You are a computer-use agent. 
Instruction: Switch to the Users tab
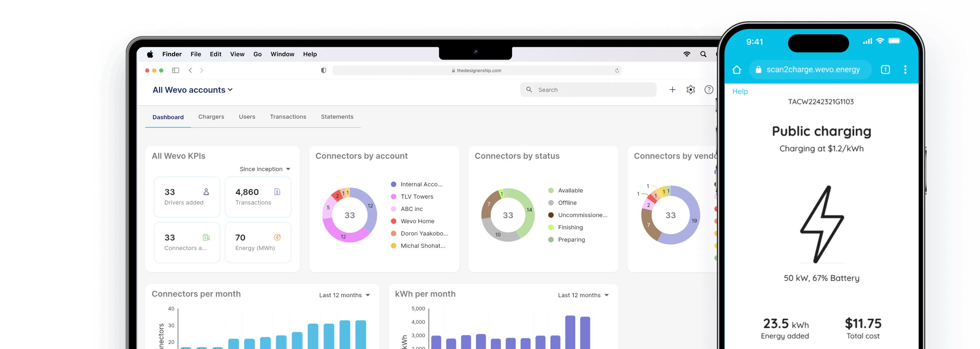(x=247, y=117)
